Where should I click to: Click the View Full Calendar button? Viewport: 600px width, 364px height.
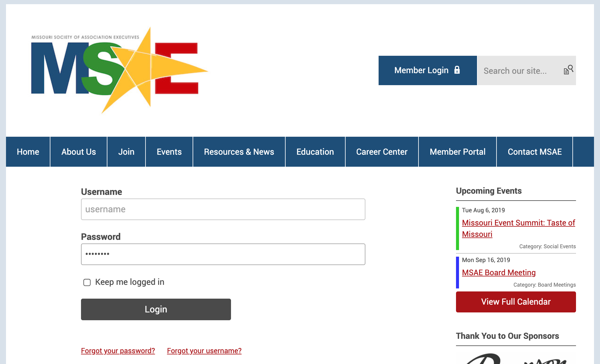point(516,302)
